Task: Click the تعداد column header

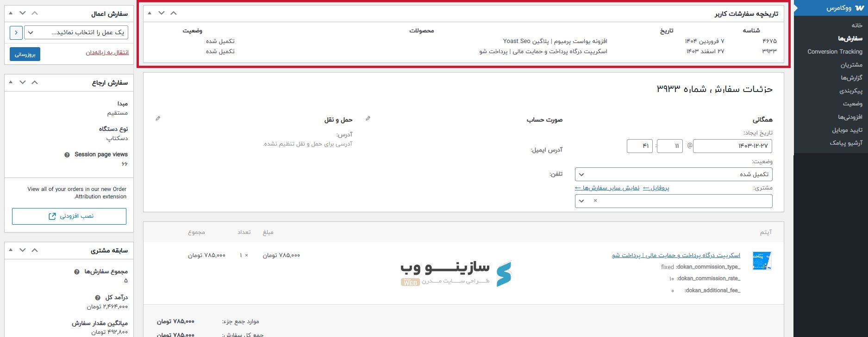Action: pyautogui.click(x=244, y=232)
